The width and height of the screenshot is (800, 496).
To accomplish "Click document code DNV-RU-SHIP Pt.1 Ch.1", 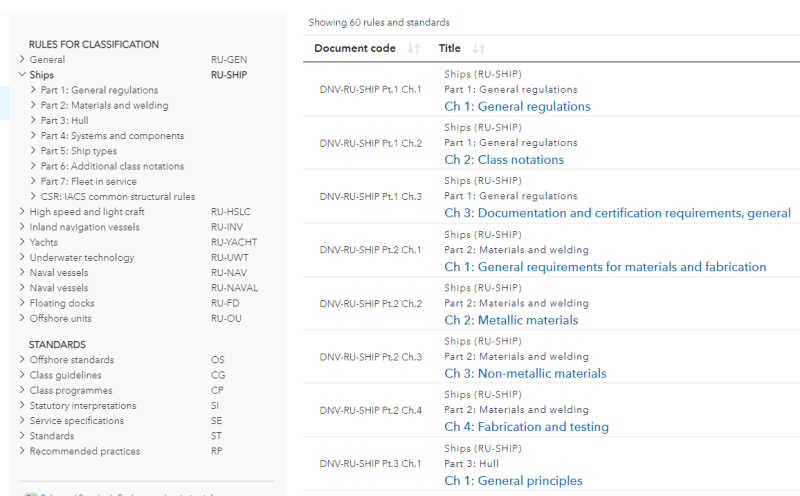I will 370,89.
